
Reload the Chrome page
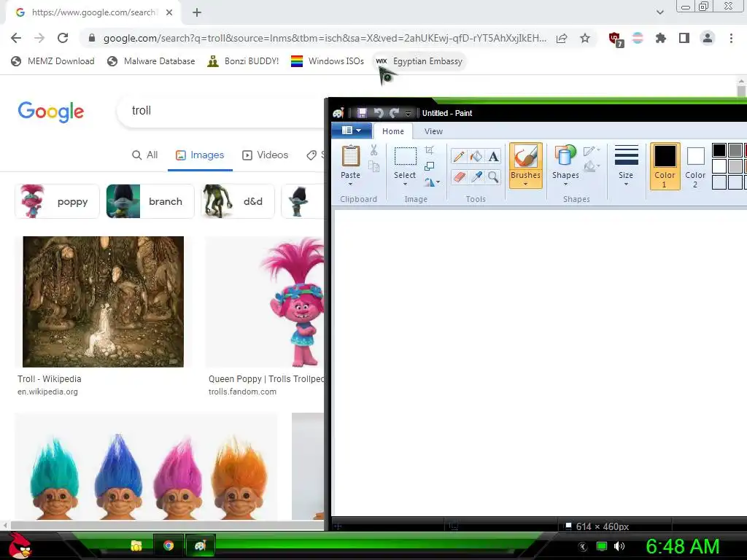tap(63, 38)
